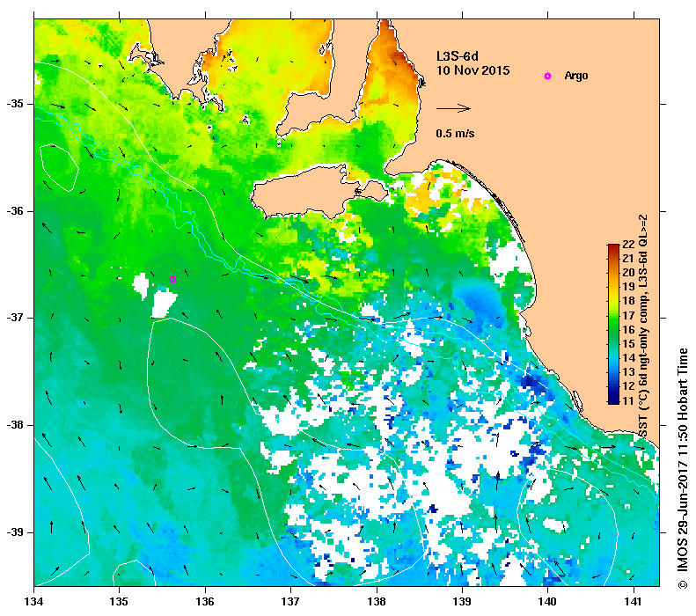The image size is (696, 616).
Task: Click the SST colorbar vertical title
Action: coord(643,326)
